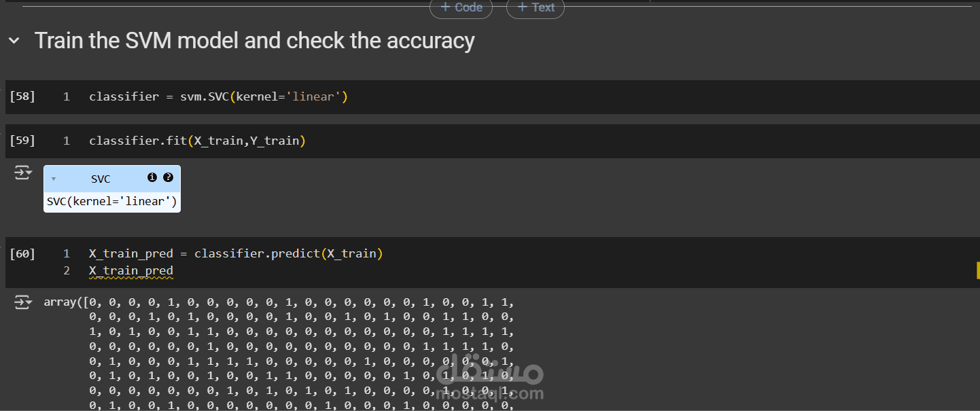
Task: Run cell 60 via its execution count
Action: [x=22, y=253]
